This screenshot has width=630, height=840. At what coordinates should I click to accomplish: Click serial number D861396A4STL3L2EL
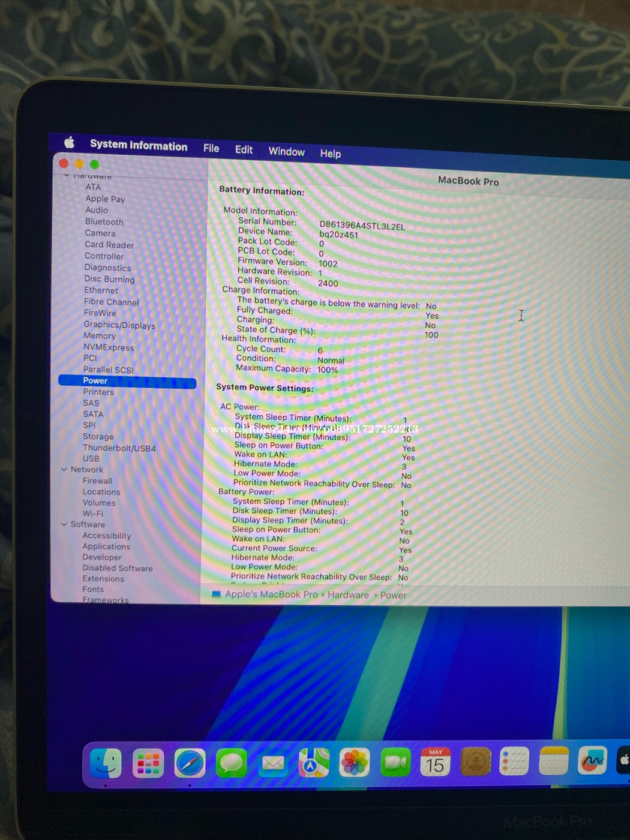pyautogui.click(x=362, y=226)
